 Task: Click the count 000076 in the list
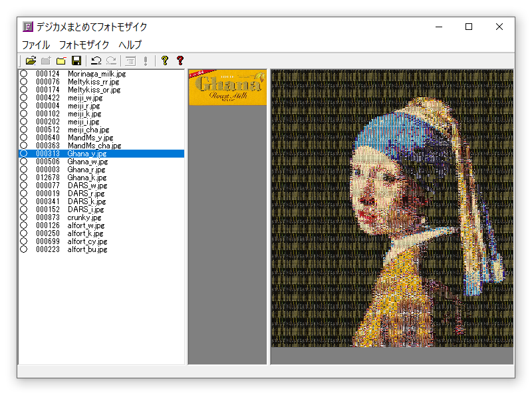click(x=48, y=82)
